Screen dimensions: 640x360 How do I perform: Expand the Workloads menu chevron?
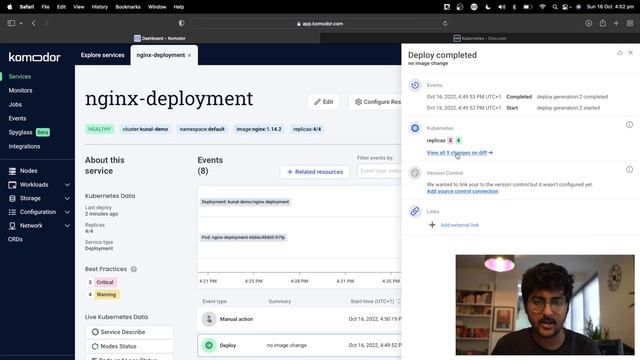click(x=67, y=185)
